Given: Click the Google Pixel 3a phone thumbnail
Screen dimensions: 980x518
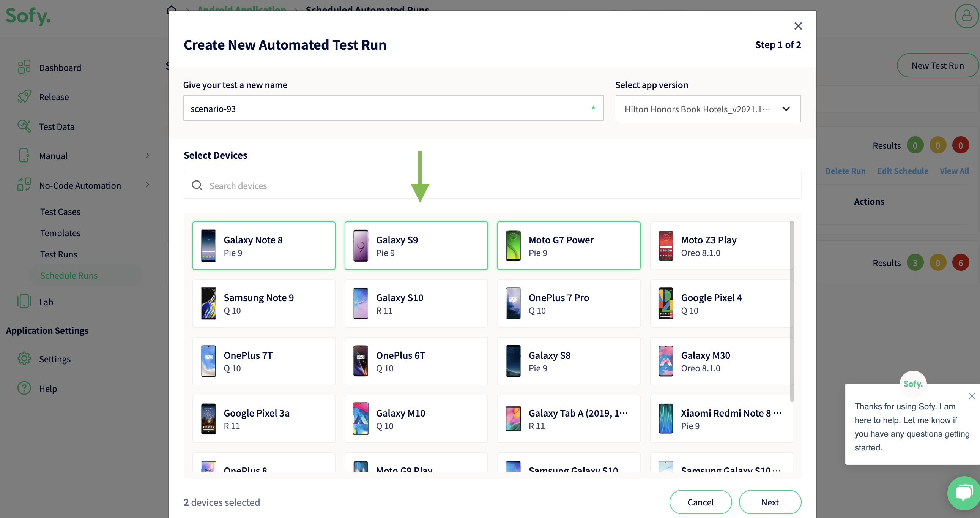Looking at the screenshot, I should click(208, 419).
